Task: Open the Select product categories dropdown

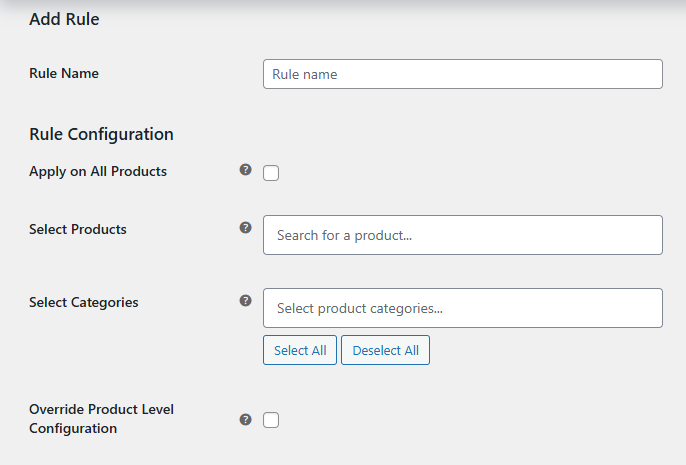Action: [x=462, y=308]
